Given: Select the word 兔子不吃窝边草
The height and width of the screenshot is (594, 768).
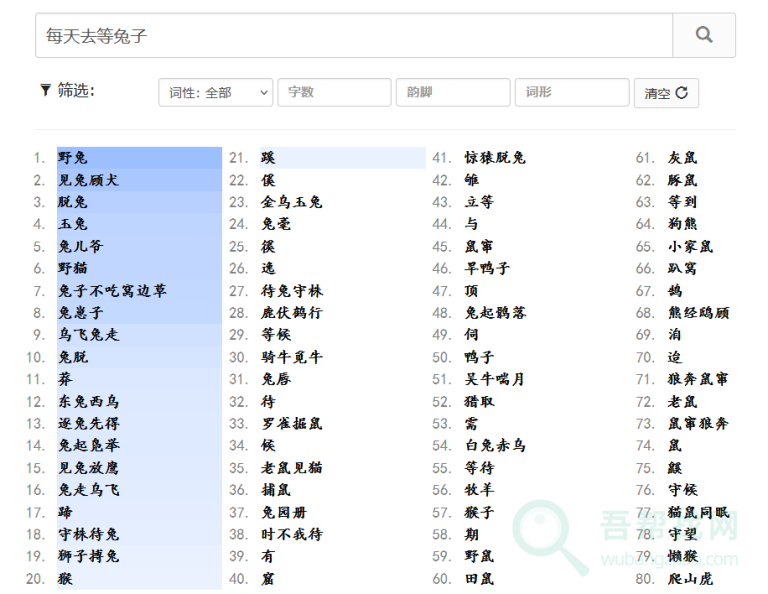Looking at the screenshot, I should [x=112, y=291].
